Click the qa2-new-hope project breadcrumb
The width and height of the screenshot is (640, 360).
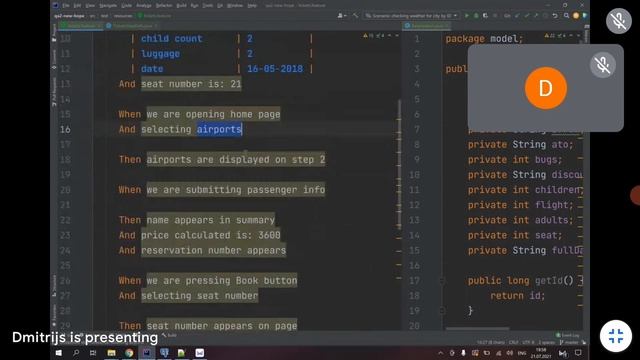click(69, 16)
